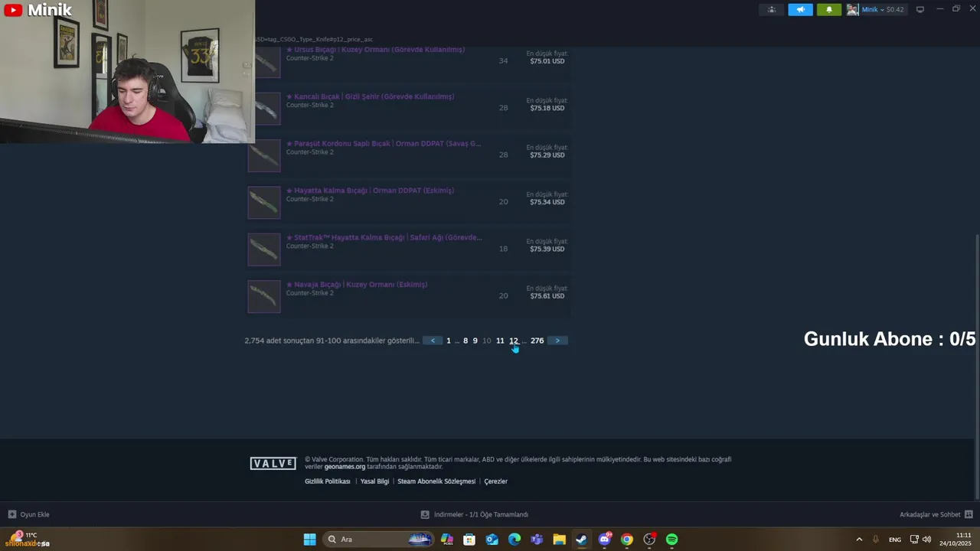Image resolution: width=980 pixels, height=551 pixels.
Task: Click the Minik profile avatar
Action: click(852, 9)
